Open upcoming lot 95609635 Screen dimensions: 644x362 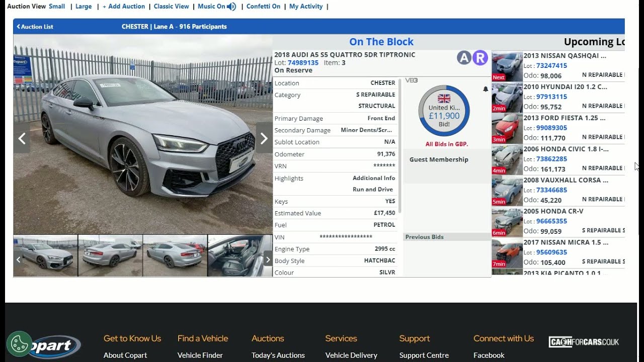551,252
